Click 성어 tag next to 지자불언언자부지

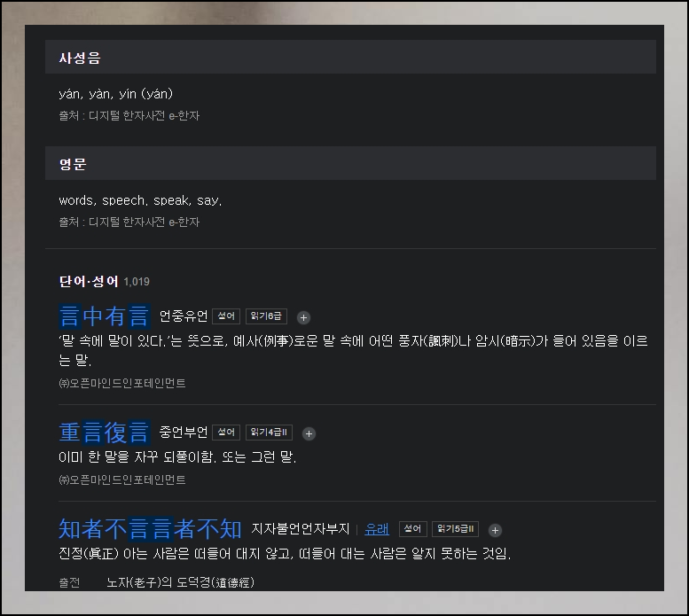[412, 528]
